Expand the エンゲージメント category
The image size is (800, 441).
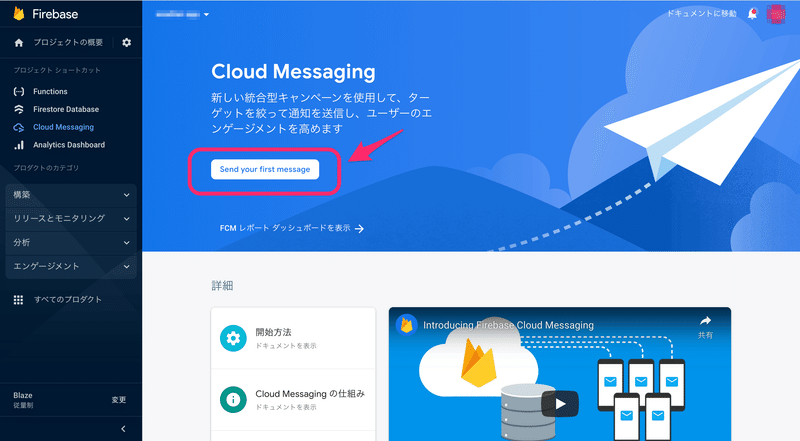point(71,266)
